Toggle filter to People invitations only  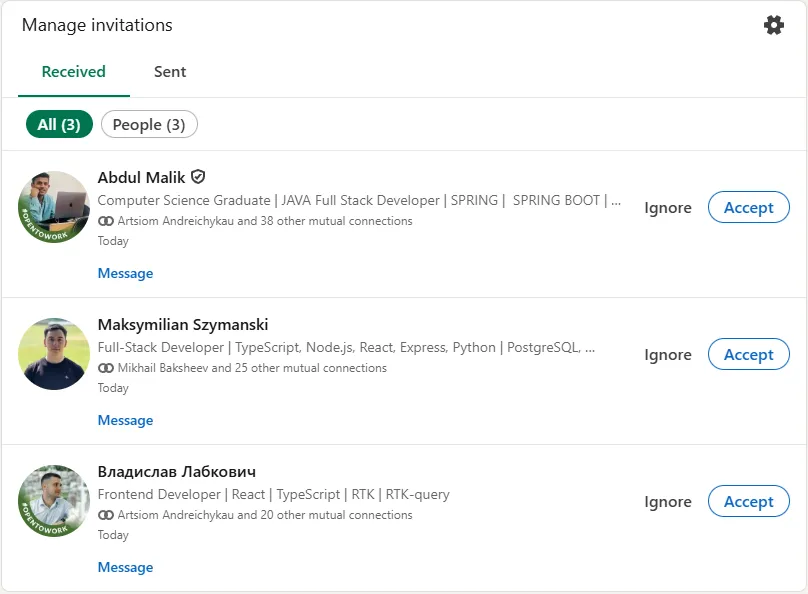click(x=149, y=124)
